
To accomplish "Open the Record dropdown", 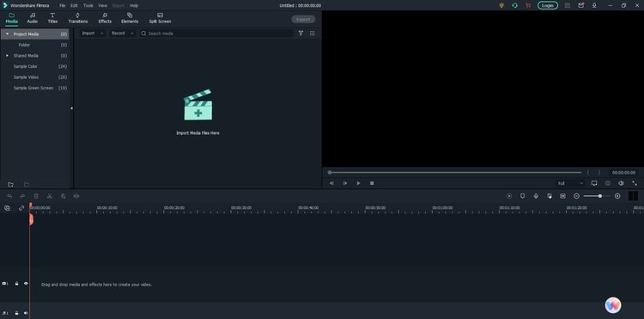I will tap(123, 34).
